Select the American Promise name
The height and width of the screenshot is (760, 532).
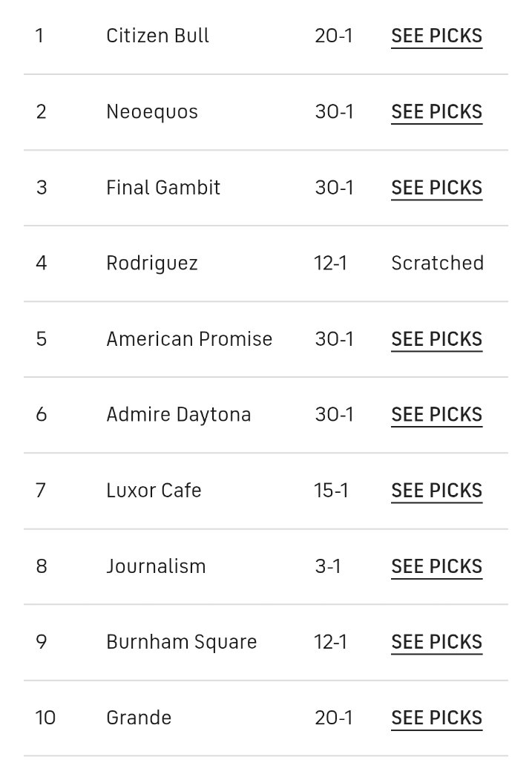click(189, 338)
